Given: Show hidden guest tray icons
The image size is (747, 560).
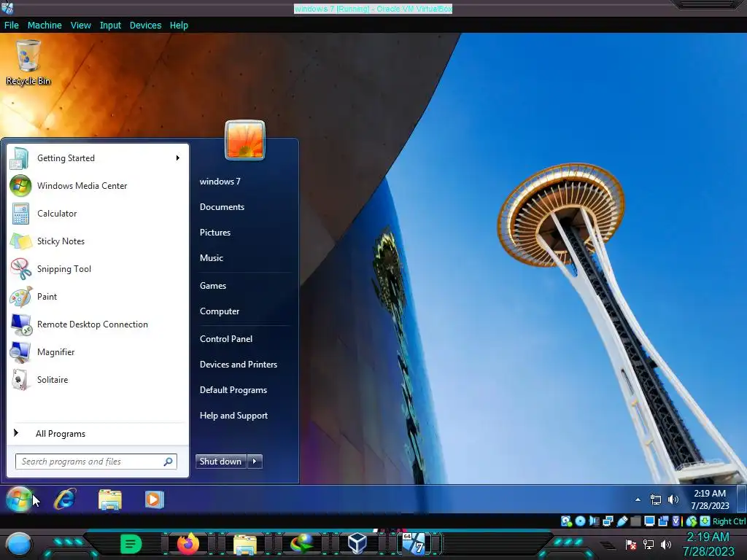Looking at the screenshot, I should tap(638, 499).
